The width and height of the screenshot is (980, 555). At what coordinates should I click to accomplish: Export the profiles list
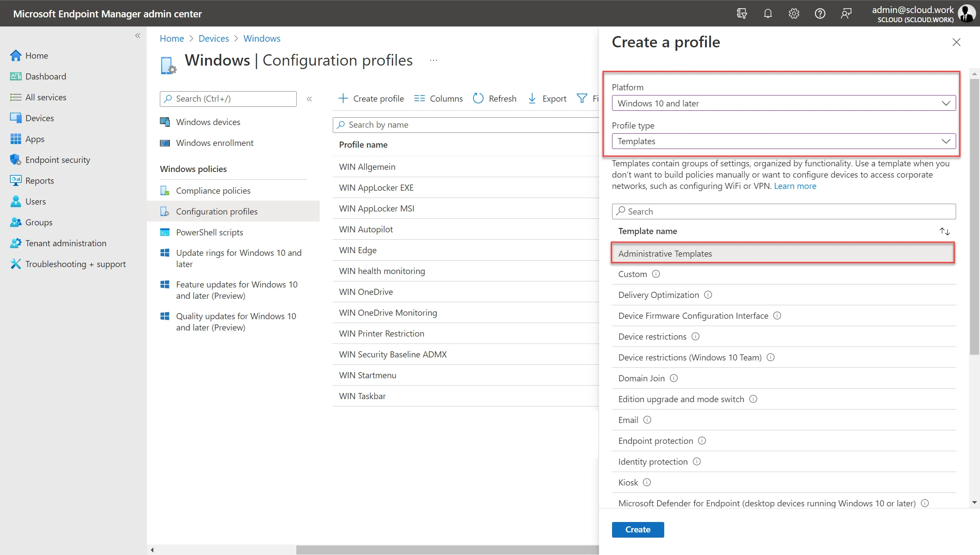coord(547,99)
